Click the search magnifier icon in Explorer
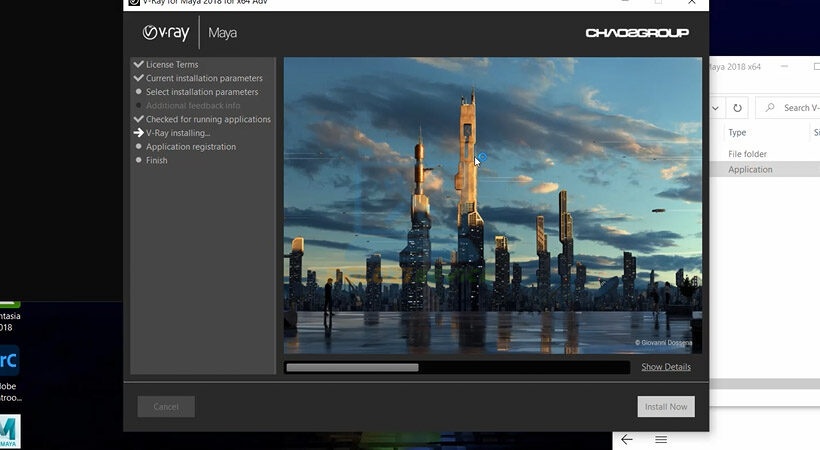Viewport: 820px width, 450px height. [770, 108]
